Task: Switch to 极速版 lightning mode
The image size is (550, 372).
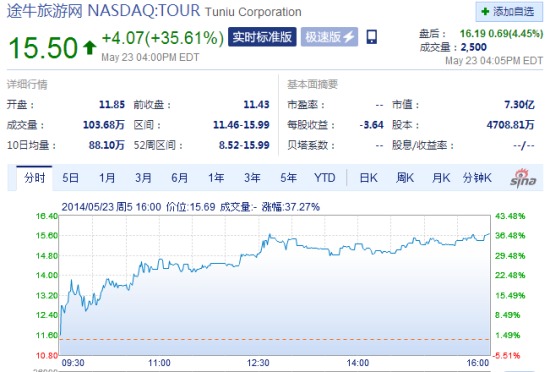Action: tap(329, 37)
